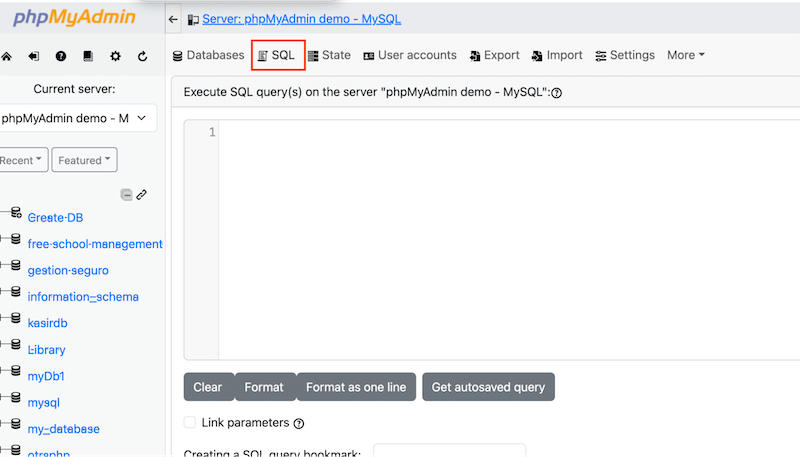Click the Format button

(x=265, y=387)
